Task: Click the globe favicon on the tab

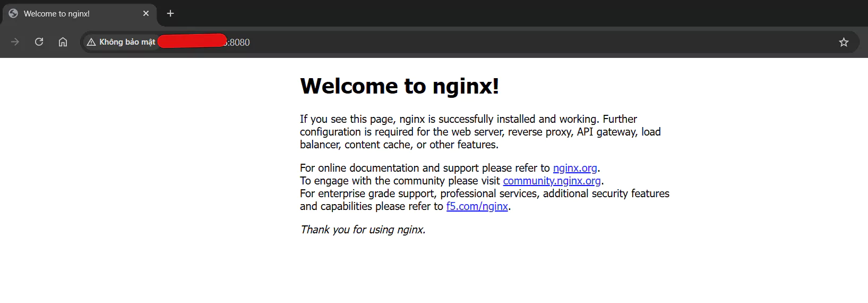Action: 13,13
